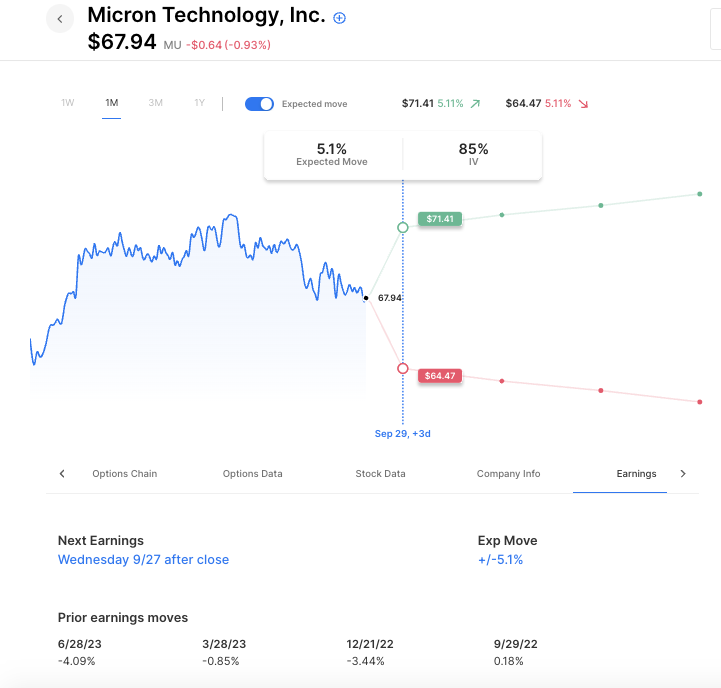Select the 1M time range
The height and width of the screenshot is (688, 721).
pos(112,103)
